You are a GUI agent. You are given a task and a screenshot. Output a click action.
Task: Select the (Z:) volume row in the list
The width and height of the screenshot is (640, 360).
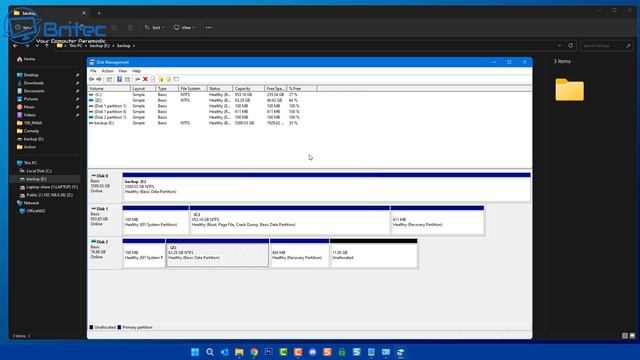pyautogui.click(x=194, y=100)
